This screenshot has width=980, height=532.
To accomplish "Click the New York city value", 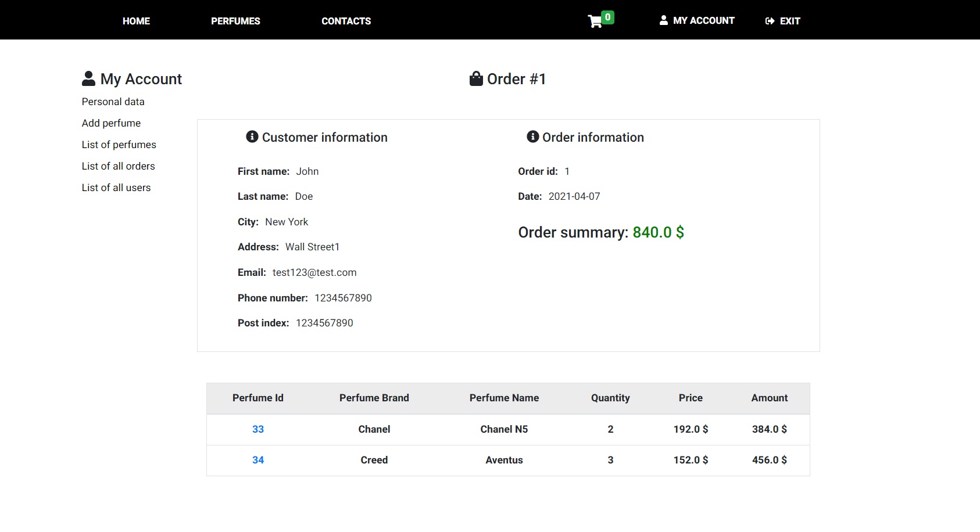I will pyautogui.click(x=287, y=222).
